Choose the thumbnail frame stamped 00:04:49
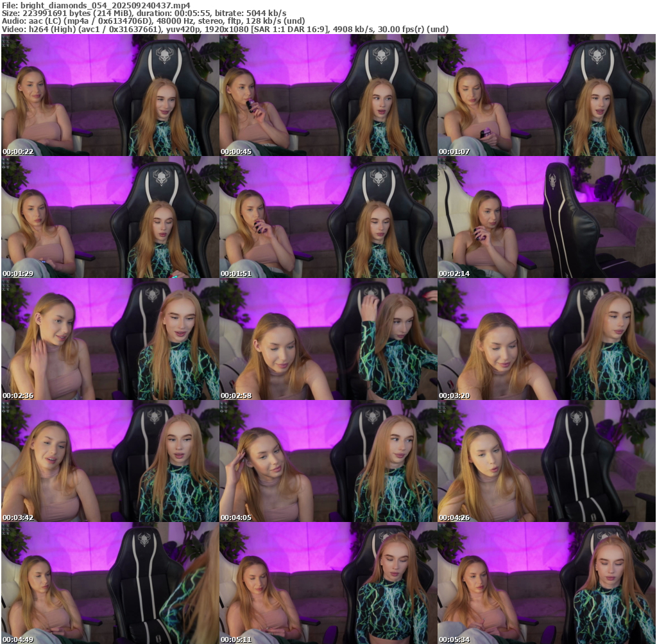Image resolution: width=657 pixels, height=644 pixels. [110, 583]
